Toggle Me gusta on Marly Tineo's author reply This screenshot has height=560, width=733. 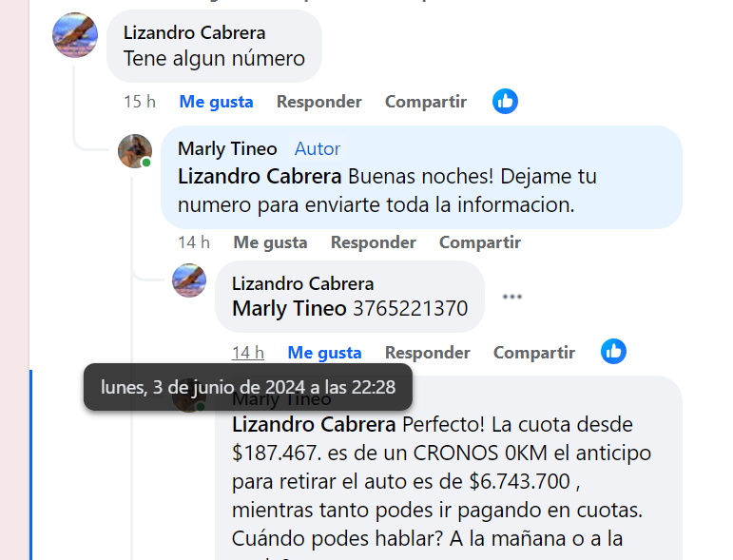point(270,242)
